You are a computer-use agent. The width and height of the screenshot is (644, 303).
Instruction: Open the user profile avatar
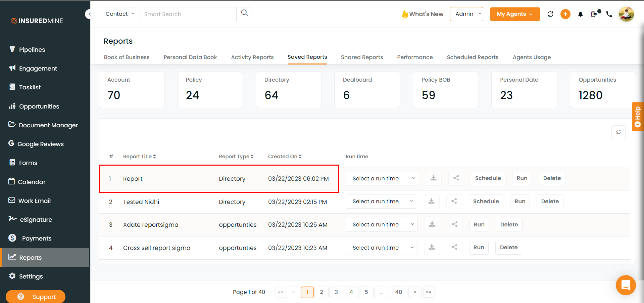pos(626,14)
